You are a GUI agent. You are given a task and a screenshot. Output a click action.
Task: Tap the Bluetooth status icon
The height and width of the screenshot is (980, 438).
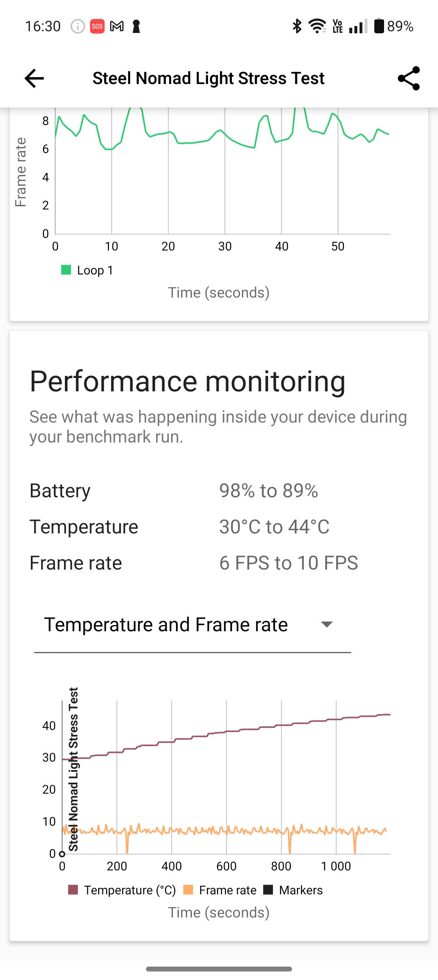pyautogui.click(x=297, y=26)
